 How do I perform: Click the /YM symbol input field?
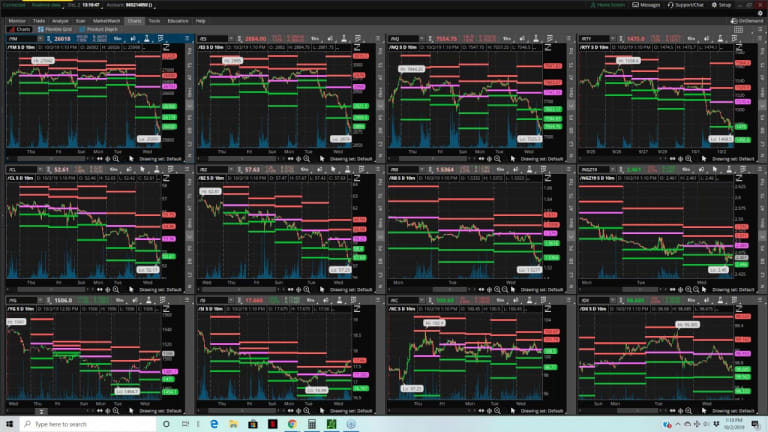click(x=21, y=39)
